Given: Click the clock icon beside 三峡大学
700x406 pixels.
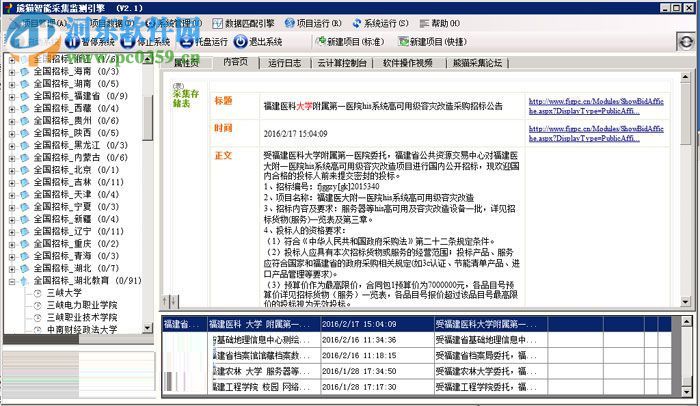Looking at the screenshot, I should (x=38, y=293).
